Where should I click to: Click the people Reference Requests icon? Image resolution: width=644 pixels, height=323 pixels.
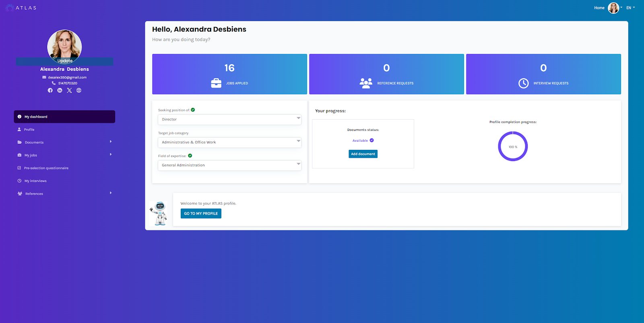366,83
